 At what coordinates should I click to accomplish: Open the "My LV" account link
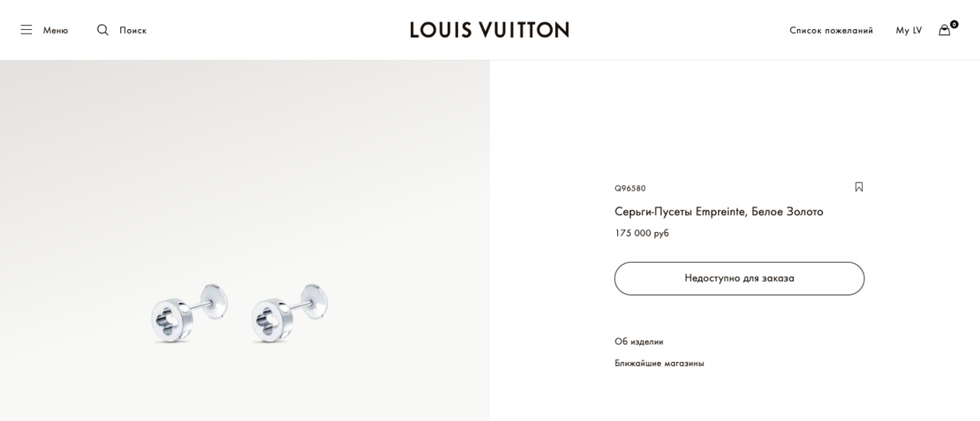pos(909,31)
